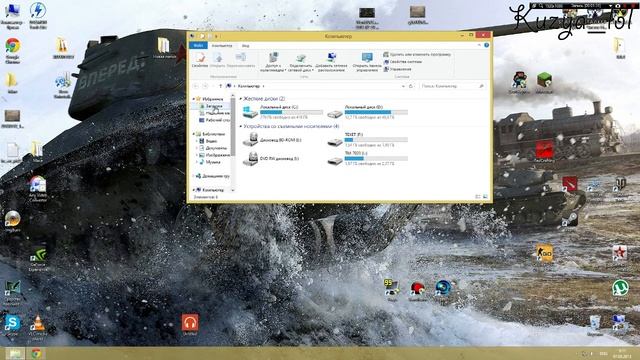Click the Computer address bar path
This screenshot has width=640, height=360.
tap(249, 86)
